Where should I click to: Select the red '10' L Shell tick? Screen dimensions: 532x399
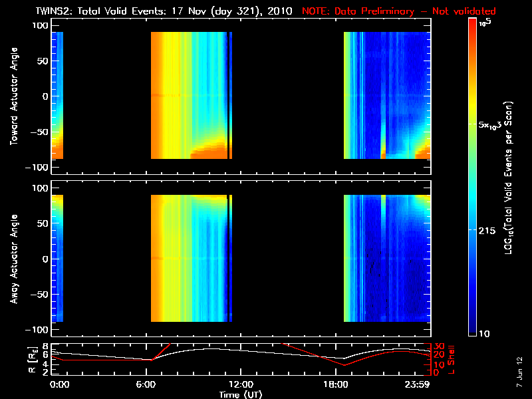point(439,365)
